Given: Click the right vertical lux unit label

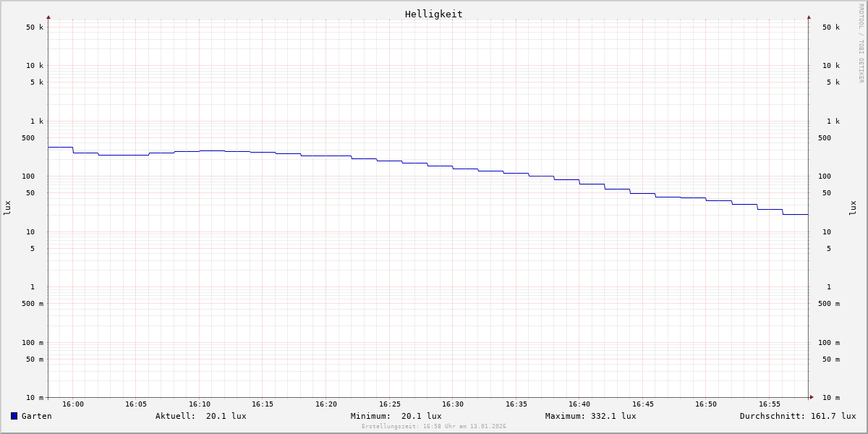Looking at the screenshot, I should (853, 208).
